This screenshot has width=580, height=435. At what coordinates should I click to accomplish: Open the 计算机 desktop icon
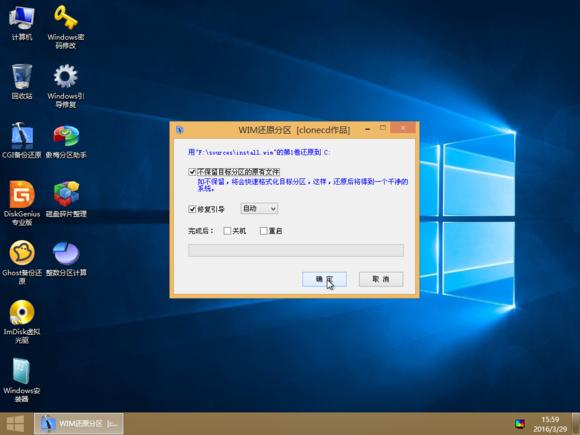[x=22, y=23]
